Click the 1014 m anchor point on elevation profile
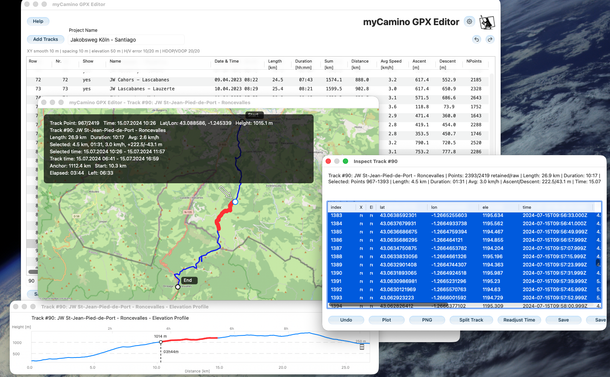 (x=161, y=342)
